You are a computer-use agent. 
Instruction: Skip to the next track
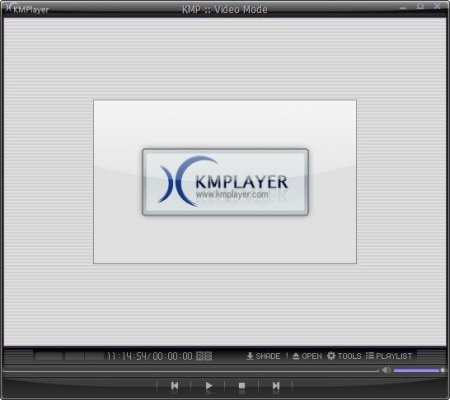[x=276, y=386]
